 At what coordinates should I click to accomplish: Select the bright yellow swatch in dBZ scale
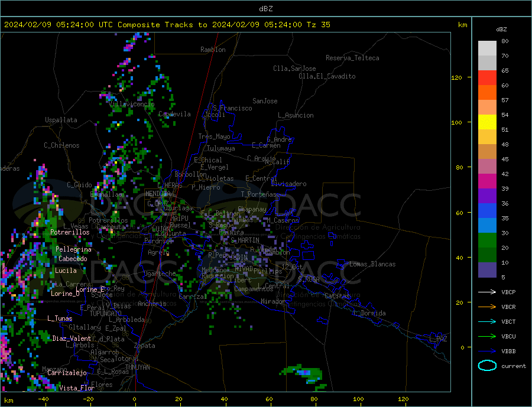[487, 122]
